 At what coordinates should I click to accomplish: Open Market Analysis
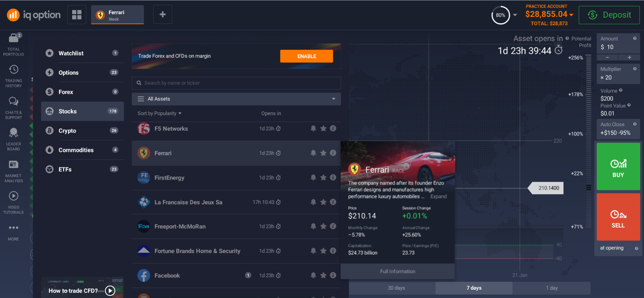tap(14, 171)
